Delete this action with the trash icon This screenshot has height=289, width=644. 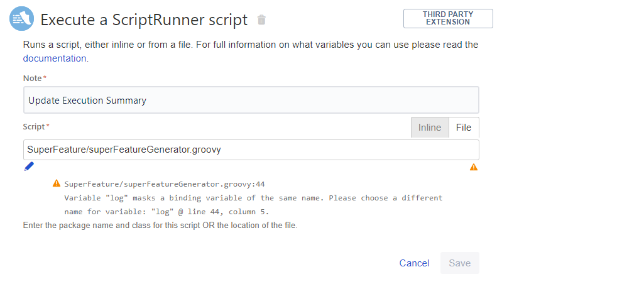(x=261, y=19)
